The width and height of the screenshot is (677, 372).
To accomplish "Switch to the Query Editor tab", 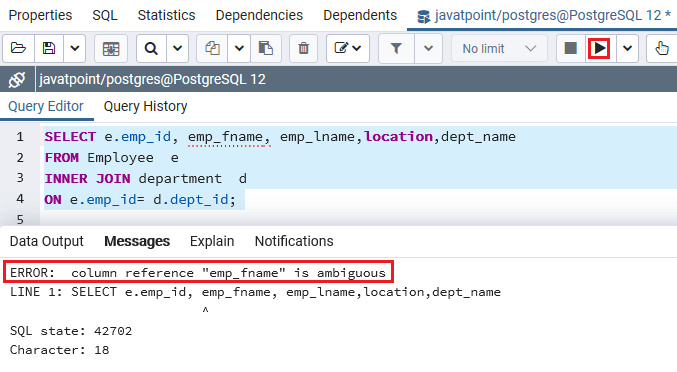I will [46, 106].
